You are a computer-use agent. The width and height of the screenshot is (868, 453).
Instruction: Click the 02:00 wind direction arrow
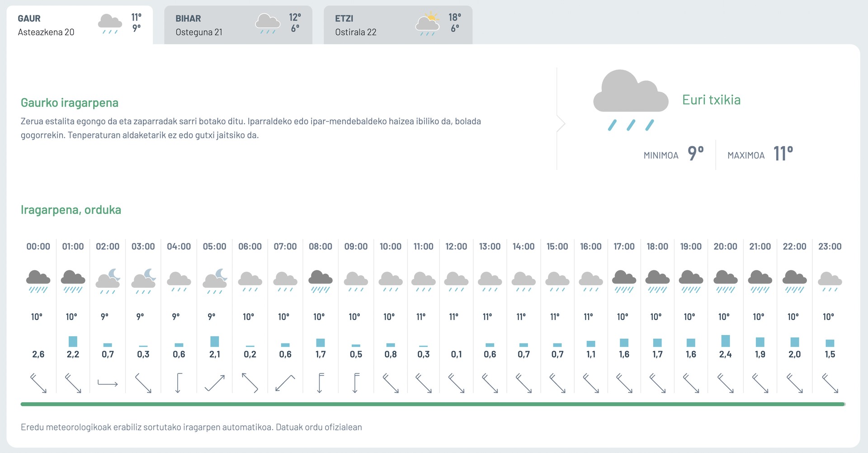(x=108, y=383)
